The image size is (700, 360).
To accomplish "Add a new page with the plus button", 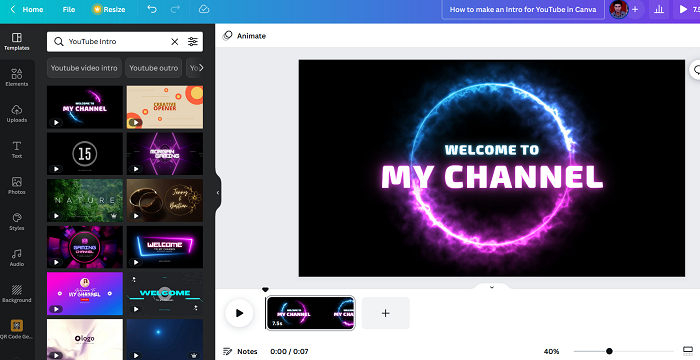I will 385,313.
